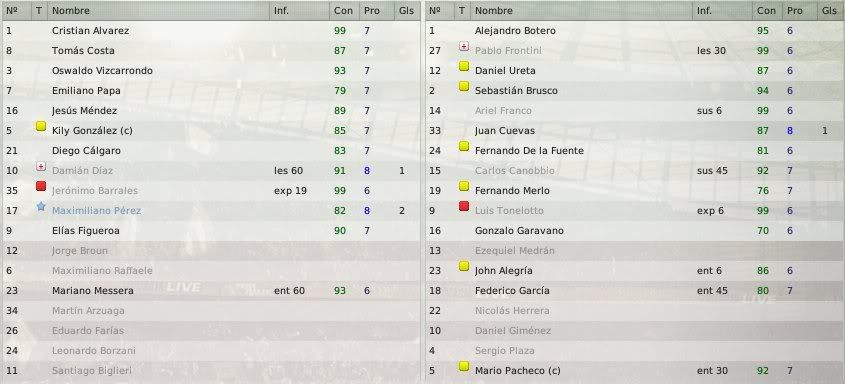Screen dimensions: 845x384
Task: Click the Gls header in left table
Action: pos(407,10)
